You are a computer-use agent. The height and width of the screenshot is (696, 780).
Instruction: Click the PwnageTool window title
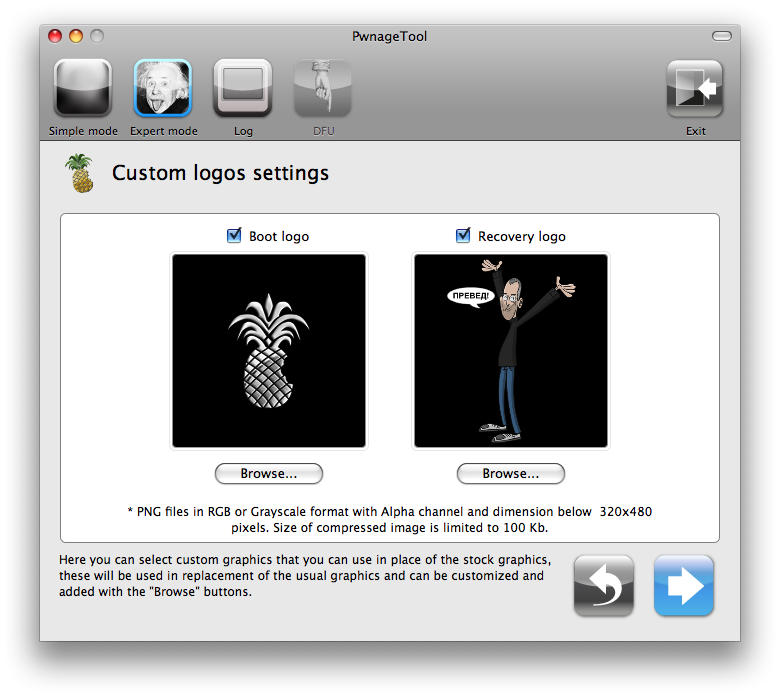coord(390,37)
